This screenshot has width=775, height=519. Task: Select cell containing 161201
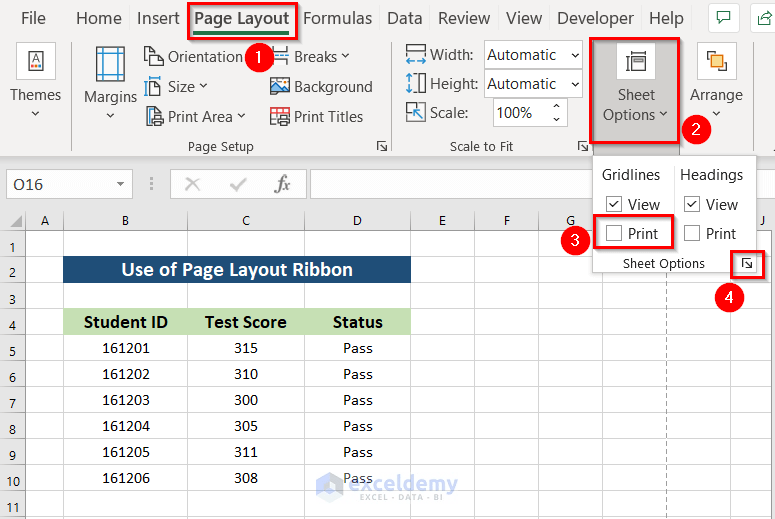point(126,348)
